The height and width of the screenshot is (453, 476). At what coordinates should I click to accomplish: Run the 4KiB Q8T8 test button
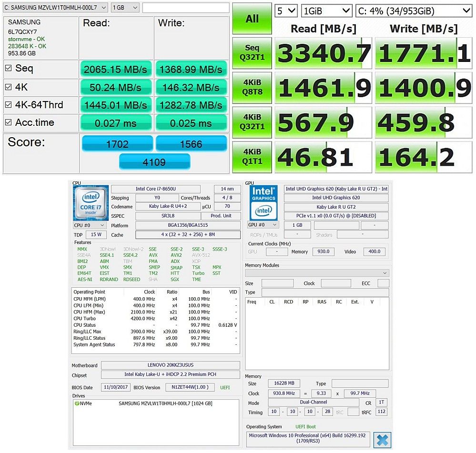pos(252,87)
